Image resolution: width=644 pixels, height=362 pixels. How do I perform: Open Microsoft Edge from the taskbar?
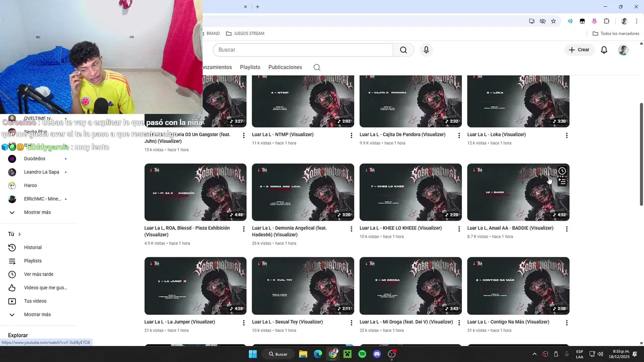click(x=318, y=354)
